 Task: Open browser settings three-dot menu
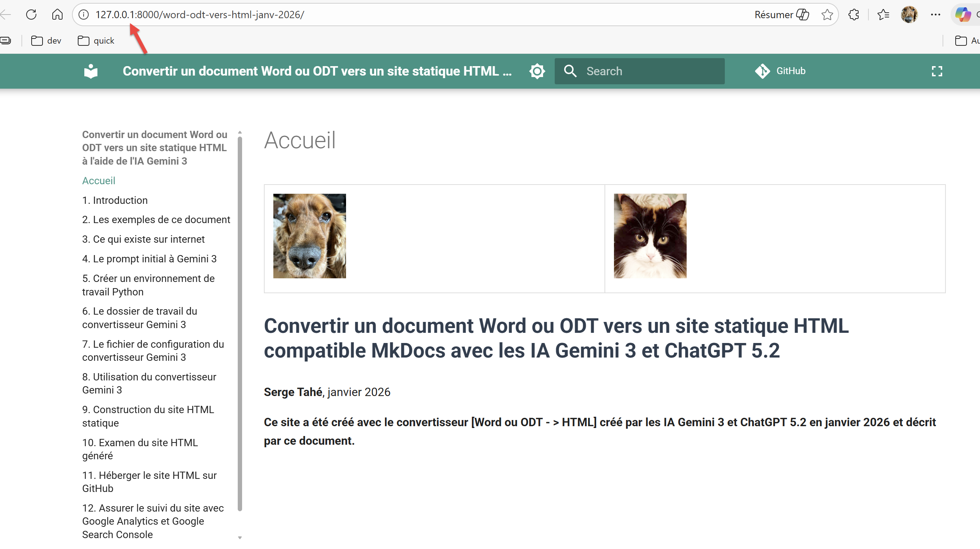[936, 15]
